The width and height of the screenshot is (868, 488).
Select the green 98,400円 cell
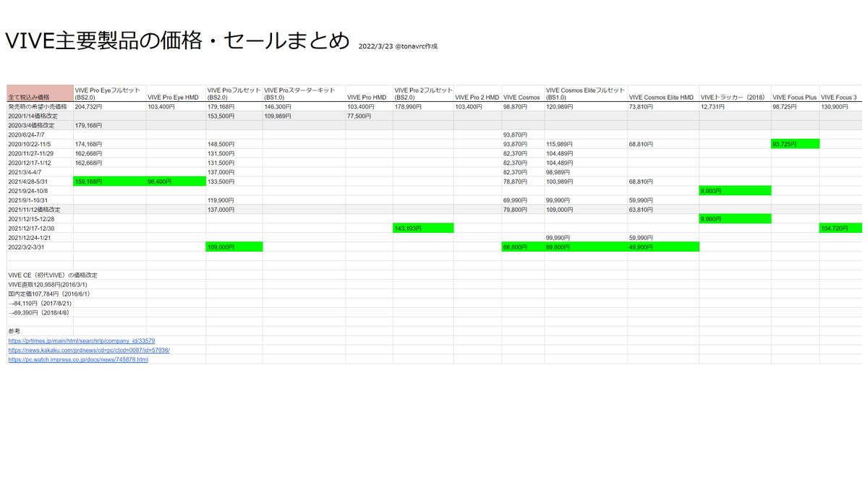tap(176, 181)
